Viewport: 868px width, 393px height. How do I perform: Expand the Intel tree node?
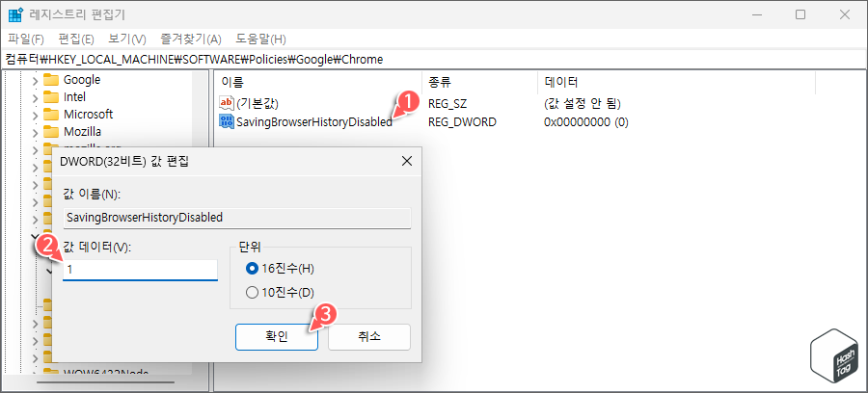[36, 98]
